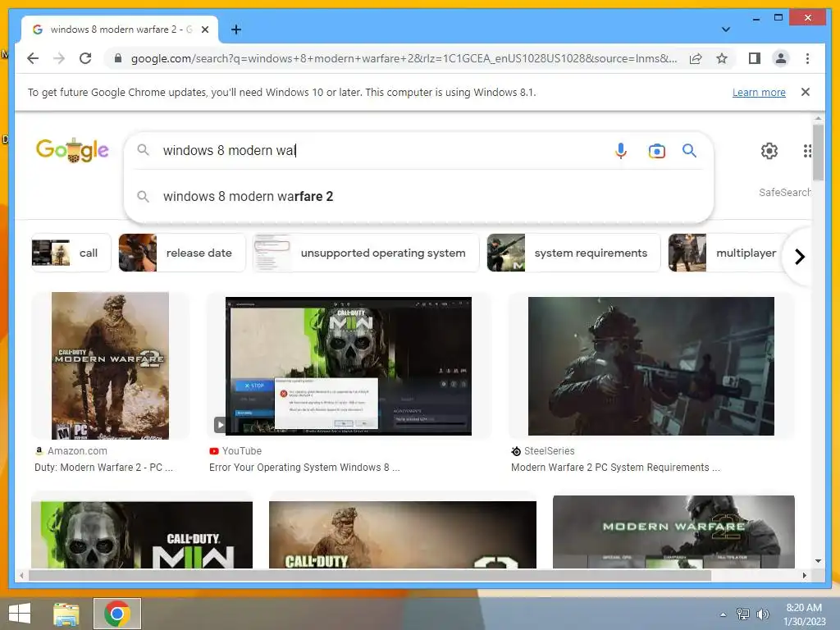This screenshot has width=840, height=630.
Task: Click the Chrome taskbar icon
Action: click(x=117, y=614)
